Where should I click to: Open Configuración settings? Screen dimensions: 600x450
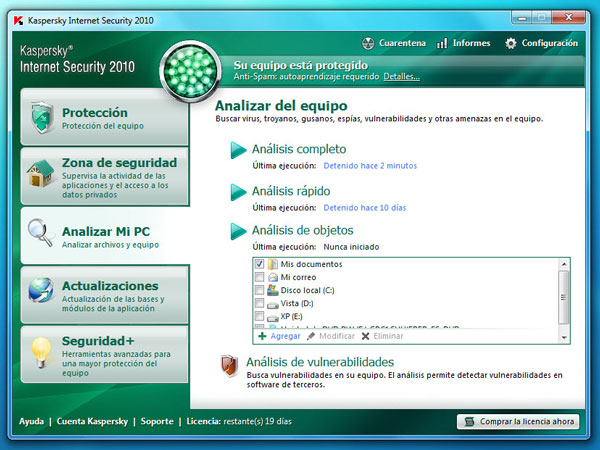[x=541, y=43]
